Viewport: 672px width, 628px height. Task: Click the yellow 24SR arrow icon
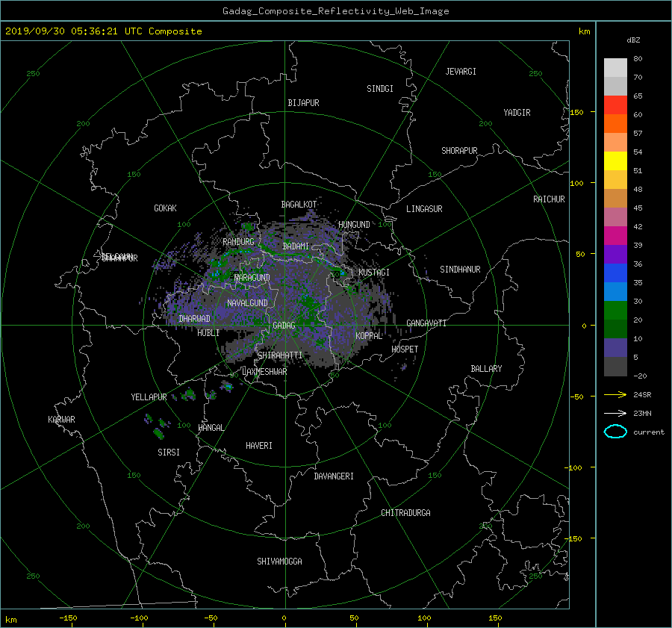click(615, 394)
